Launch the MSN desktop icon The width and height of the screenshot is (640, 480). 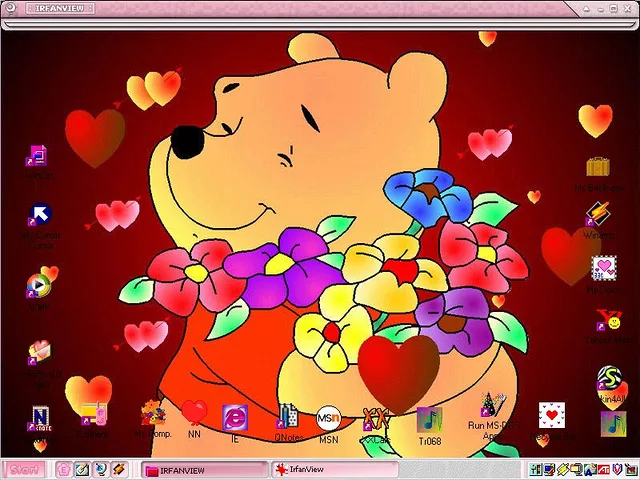tap(329, 418)
